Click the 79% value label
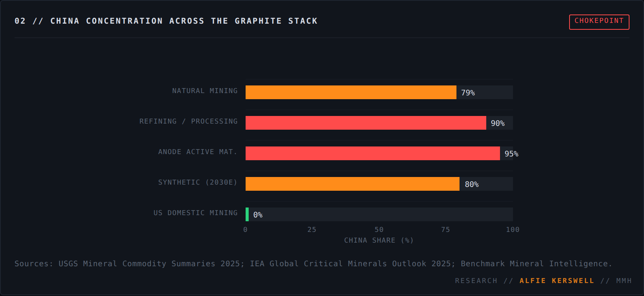This screenshot has height=296, width=644. (468, 93)
